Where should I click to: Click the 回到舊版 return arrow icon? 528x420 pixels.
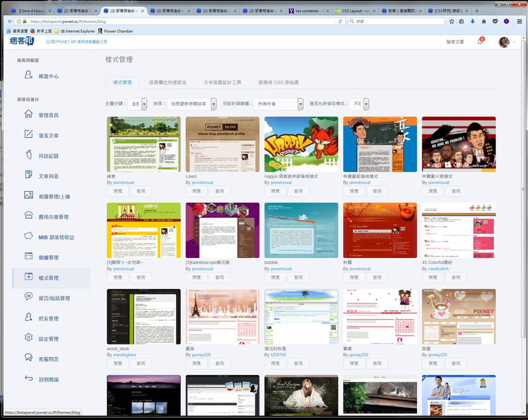(29, 378)
